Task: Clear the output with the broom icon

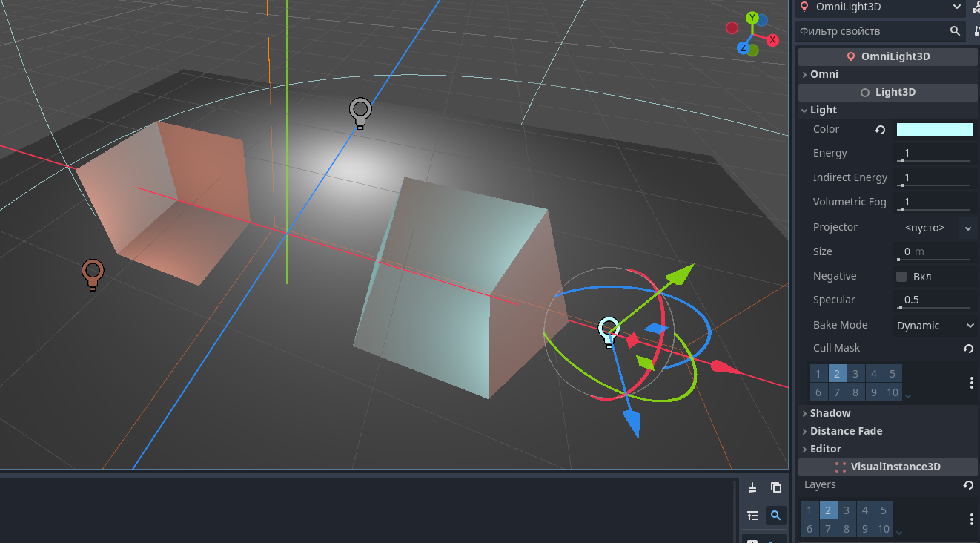Action: pos(752,487)
